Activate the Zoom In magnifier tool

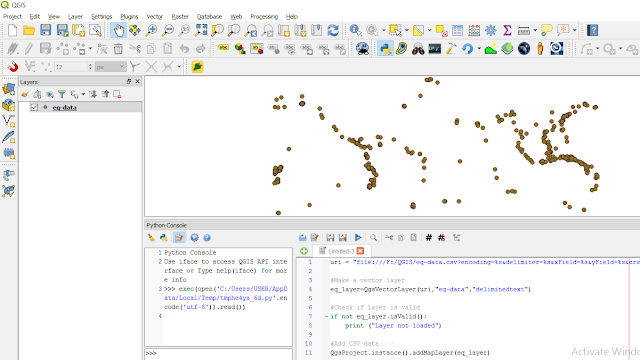coord(151,30)
